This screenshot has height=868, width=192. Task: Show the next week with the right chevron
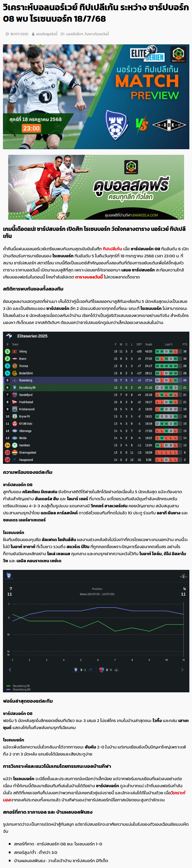pos(183,669)
